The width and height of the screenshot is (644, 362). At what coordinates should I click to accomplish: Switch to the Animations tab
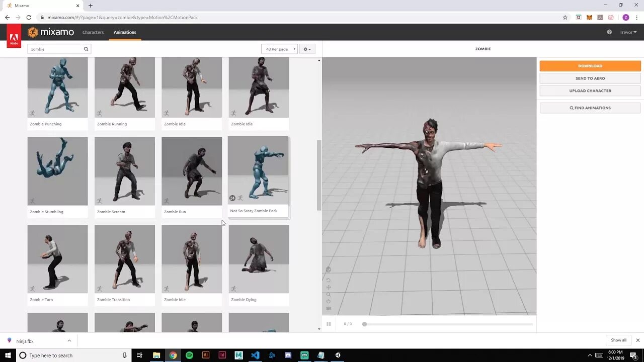tap(125, 32)
